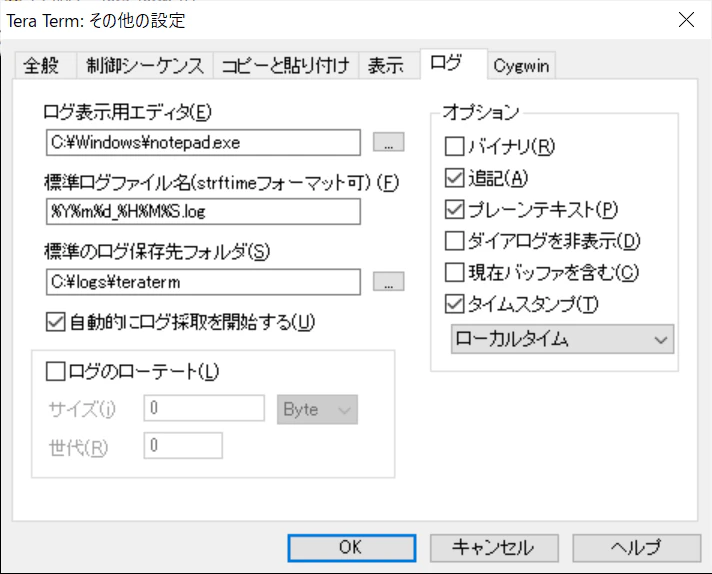Open the Byte unit dropdown
Image resolution: width=712 pixels, height=574 pixels.
pos(317,409)
